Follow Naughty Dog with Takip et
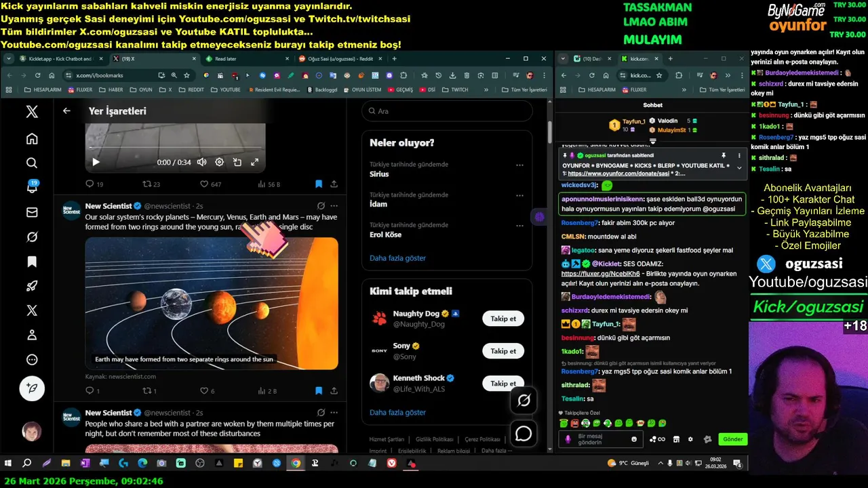 point(503,319)
